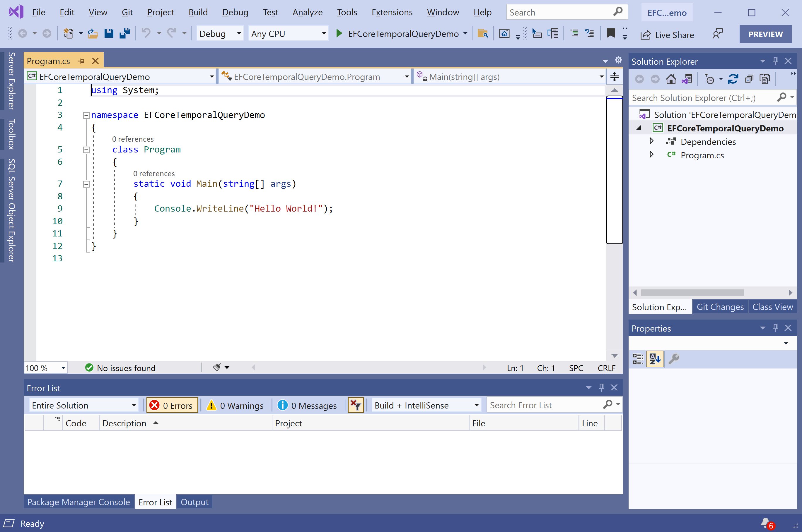
Task: Open the Entire Solution scope dropdown
Action: click(x=83, y=405)
